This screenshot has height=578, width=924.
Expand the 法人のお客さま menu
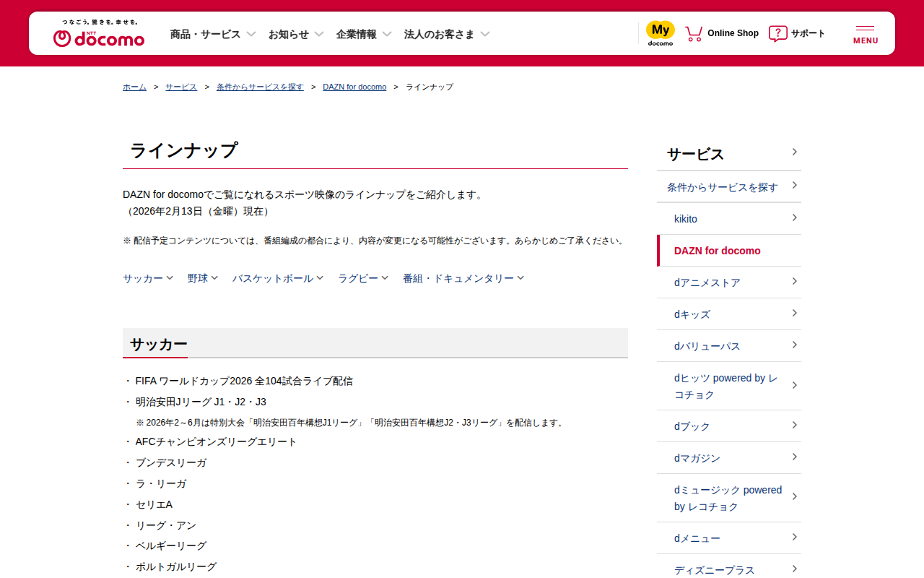[447, 34]
